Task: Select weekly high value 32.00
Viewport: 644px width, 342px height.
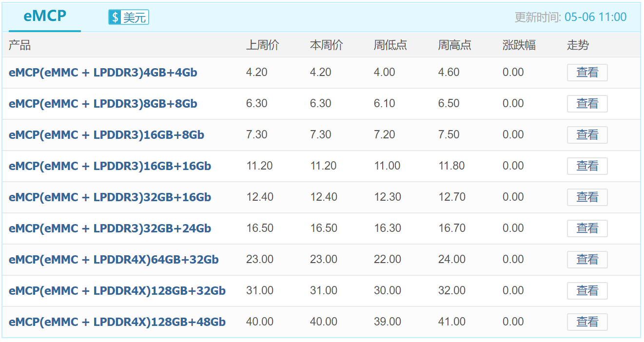Action: 452,290
